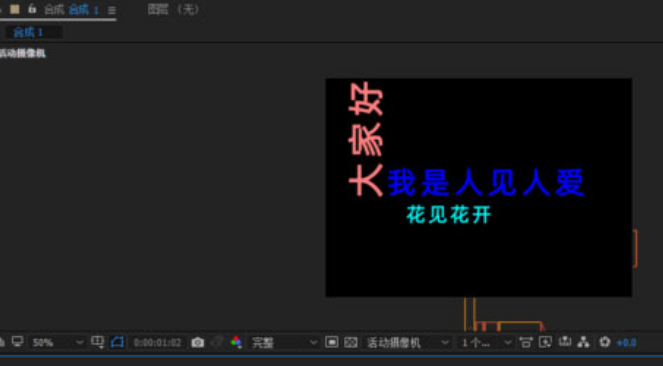Select the blue 我是人见人爱 text layer
663x366 pixels.
485,183
